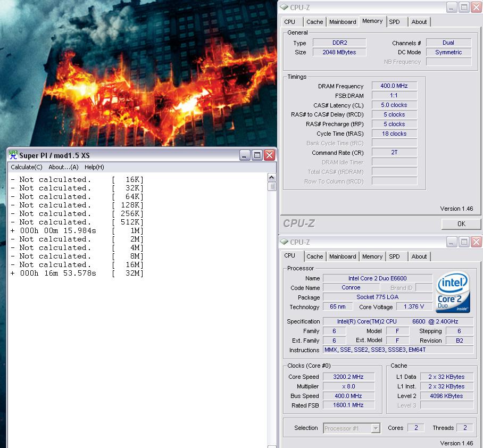Click CPU-Z logo icon in Memory window title

[284, 7]
